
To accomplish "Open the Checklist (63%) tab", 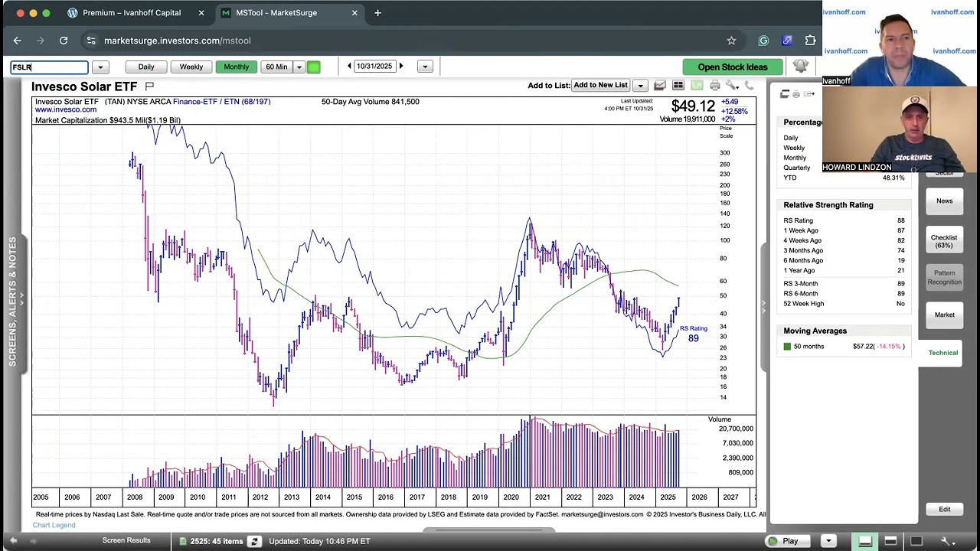I will (944, 241).
